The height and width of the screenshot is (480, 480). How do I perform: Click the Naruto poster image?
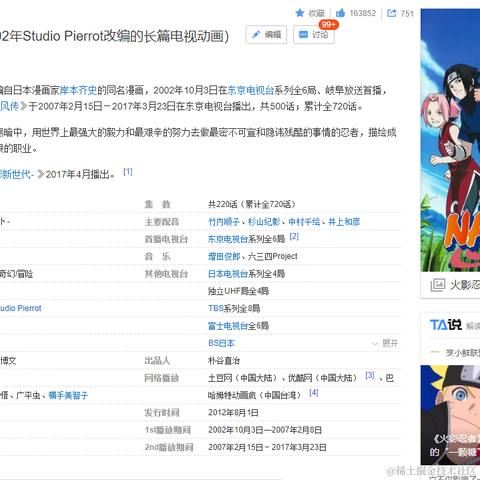[450, 140]
